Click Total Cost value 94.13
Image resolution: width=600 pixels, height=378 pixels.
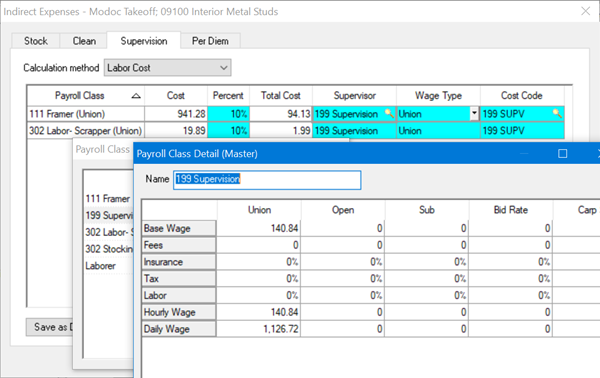(280, 114)
